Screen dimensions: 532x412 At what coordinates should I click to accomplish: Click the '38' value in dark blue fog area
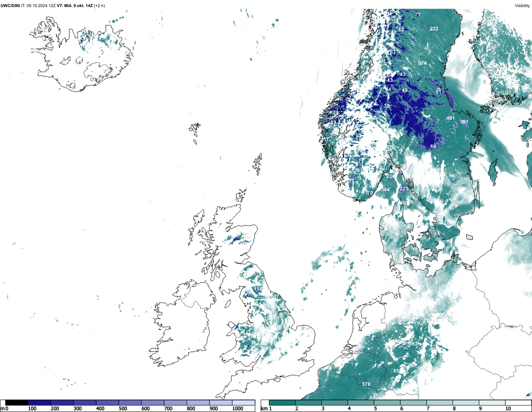(387, 106)
